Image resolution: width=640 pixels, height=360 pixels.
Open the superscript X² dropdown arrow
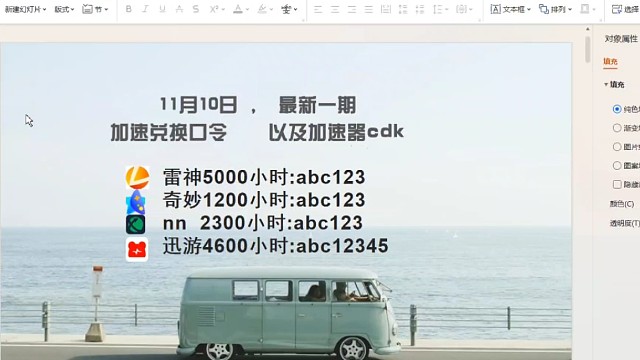point(223,9)
